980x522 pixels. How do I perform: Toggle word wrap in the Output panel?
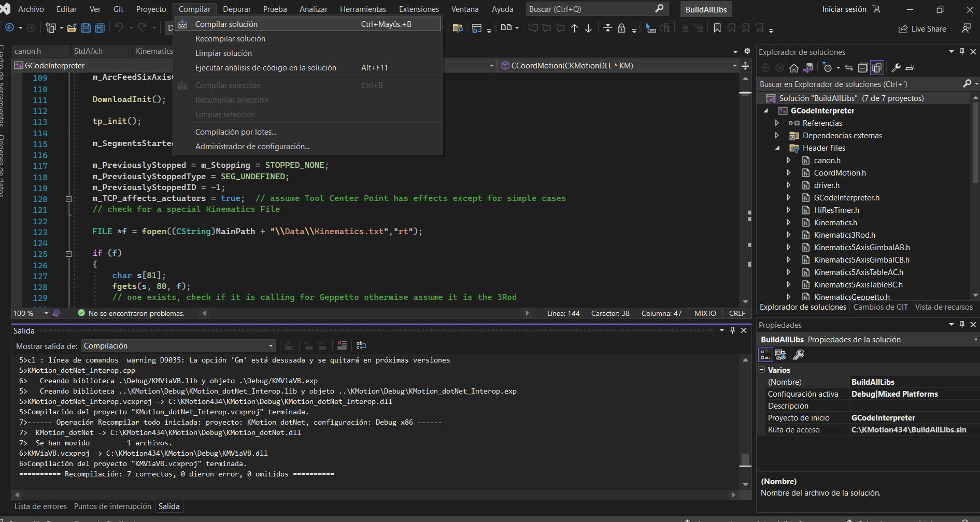tap(361, 345)
